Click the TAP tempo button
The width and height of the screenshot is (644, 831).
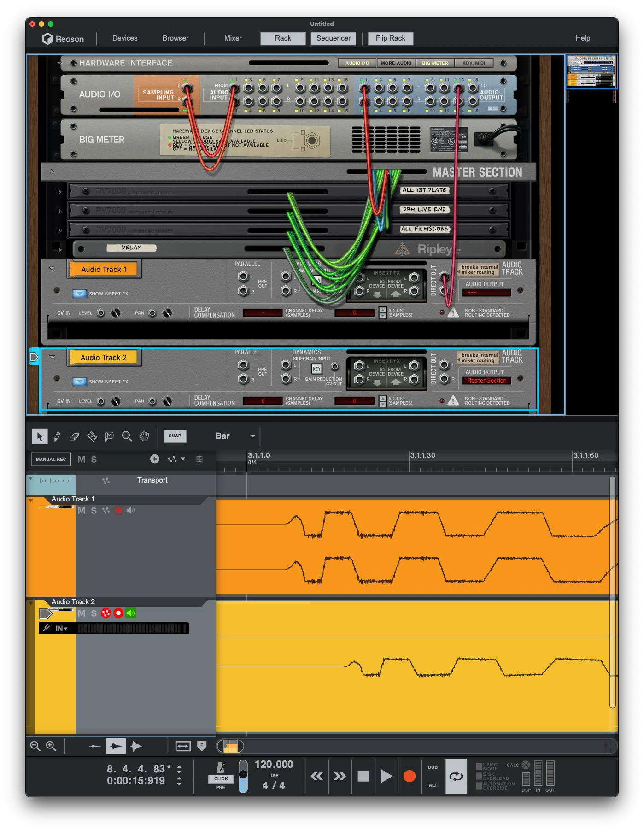point(274,775)
